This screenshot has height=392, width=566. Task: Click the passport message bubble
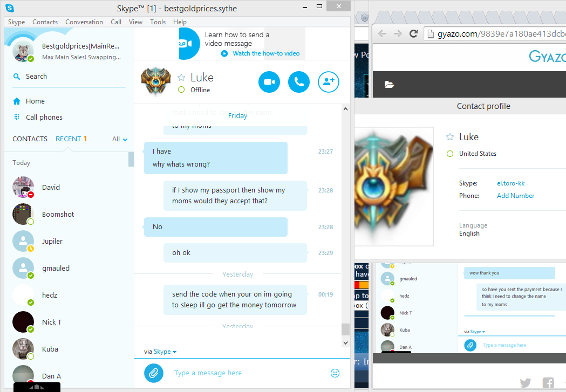click(235, 195)
